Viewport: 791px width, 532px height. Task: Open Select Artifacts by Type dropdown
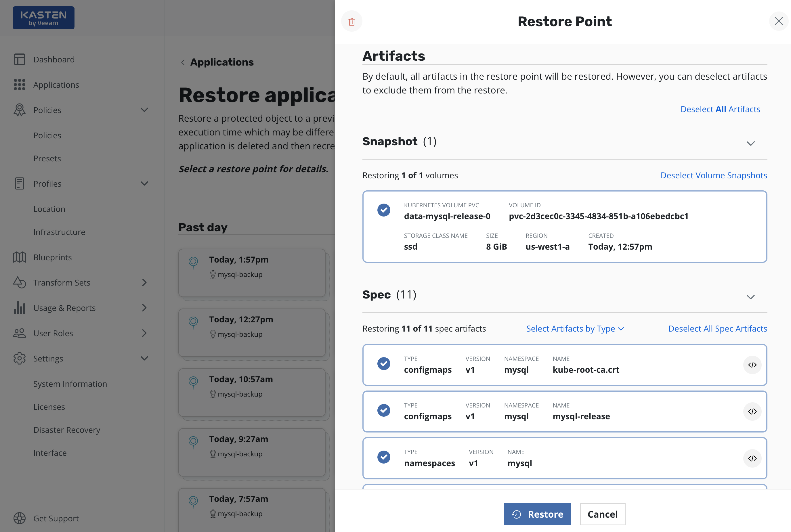[575, 328]
